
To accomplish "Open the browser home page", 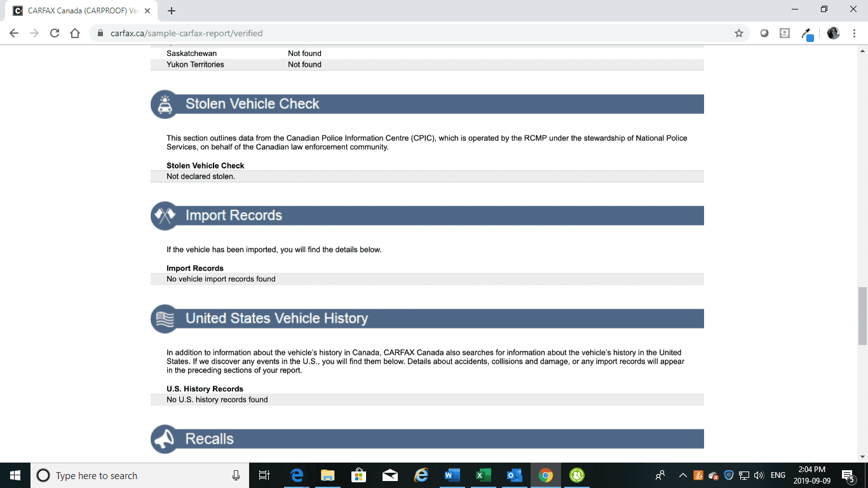I will coord(75,33).
